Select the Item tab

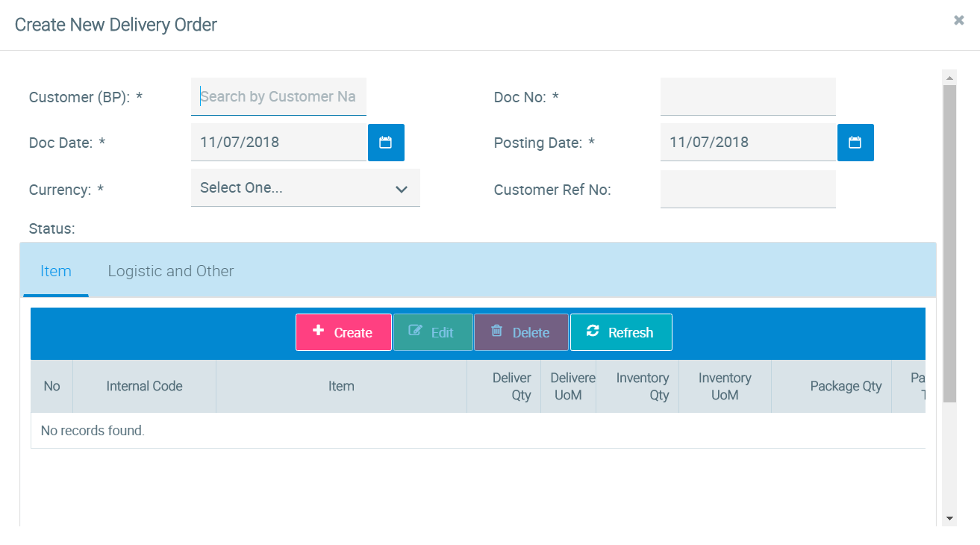point(56,271)
